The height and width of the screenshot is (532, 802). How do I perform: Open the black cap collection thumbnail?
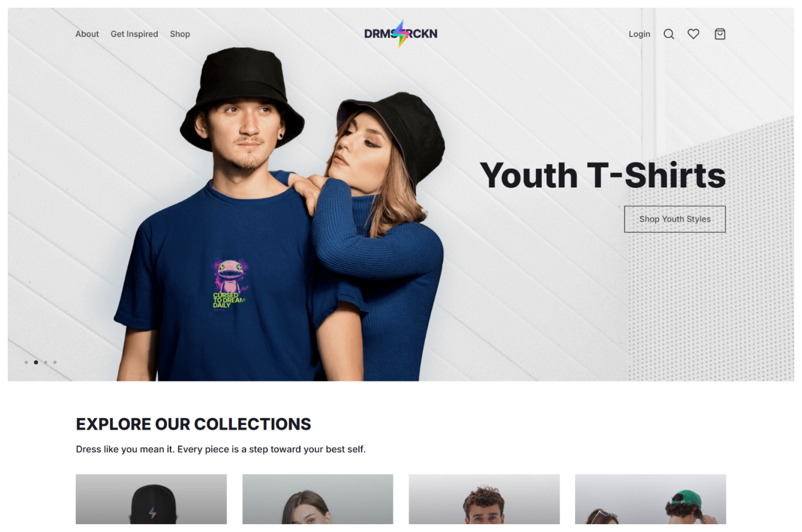[151, 499]
